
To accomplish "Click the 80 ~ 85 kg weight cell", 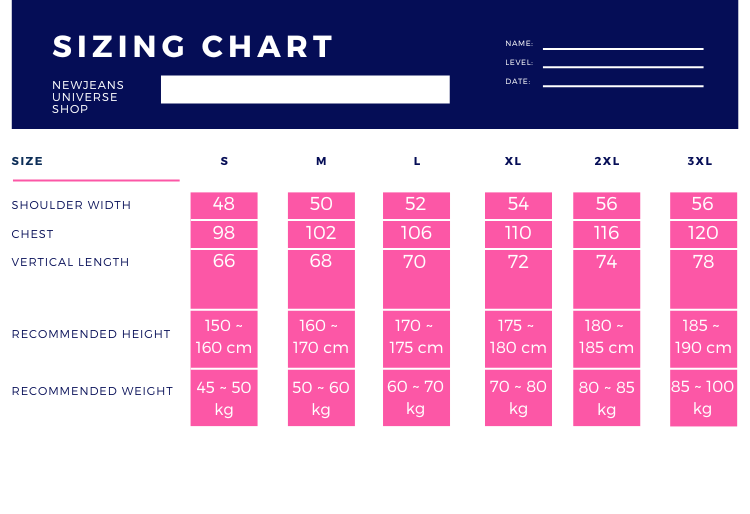I will click(606, 398).
